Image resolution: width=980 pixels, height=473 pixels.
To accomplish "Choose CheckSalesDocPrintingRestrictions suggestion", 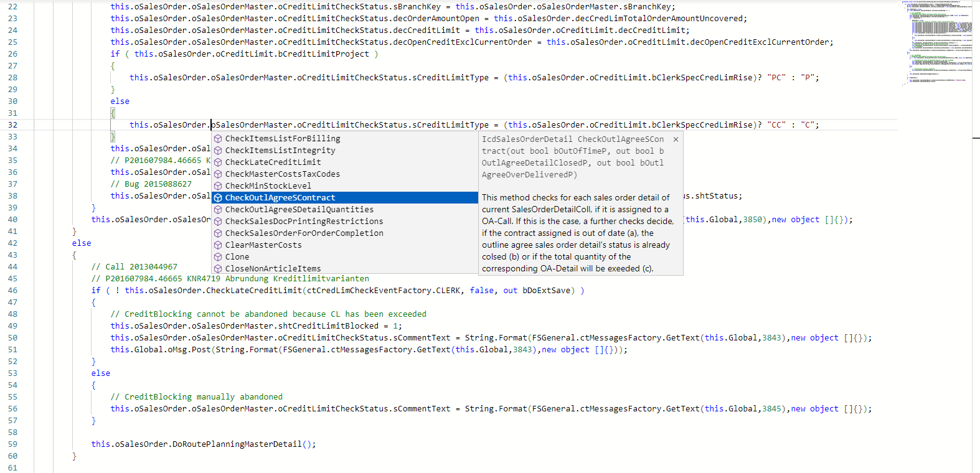I will tap(344, 222).
